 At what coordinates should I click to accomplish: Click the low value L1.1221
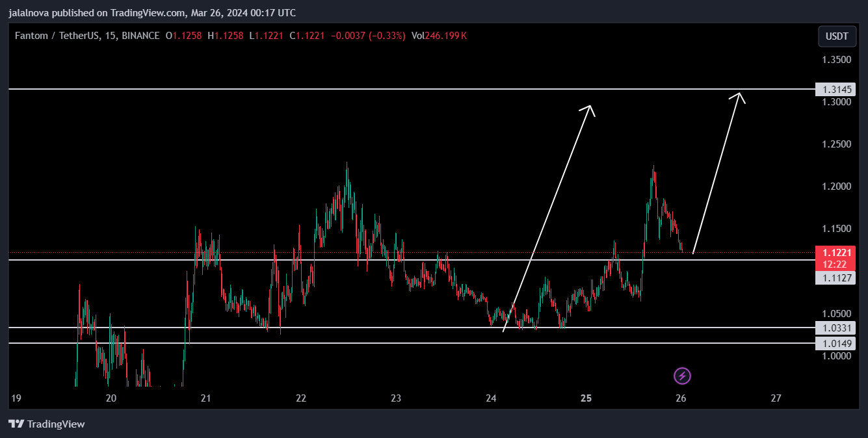click(x=268, y=36)
